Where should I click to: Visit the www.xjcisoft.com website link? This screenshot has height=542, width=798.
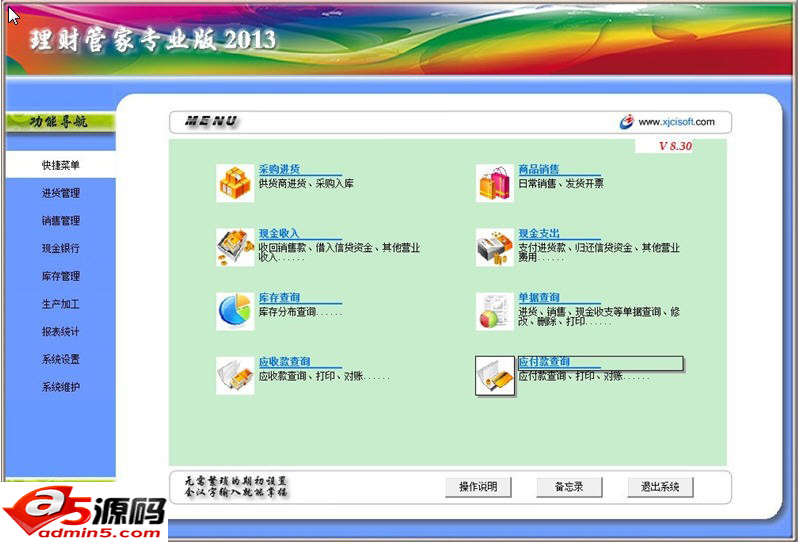[676, 122]
